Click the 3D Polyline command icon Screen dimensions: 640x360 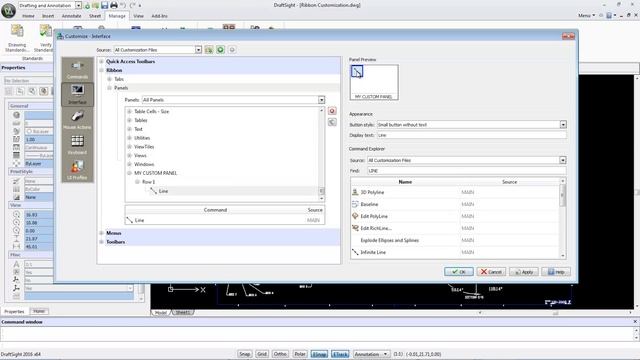pos(355,192)
